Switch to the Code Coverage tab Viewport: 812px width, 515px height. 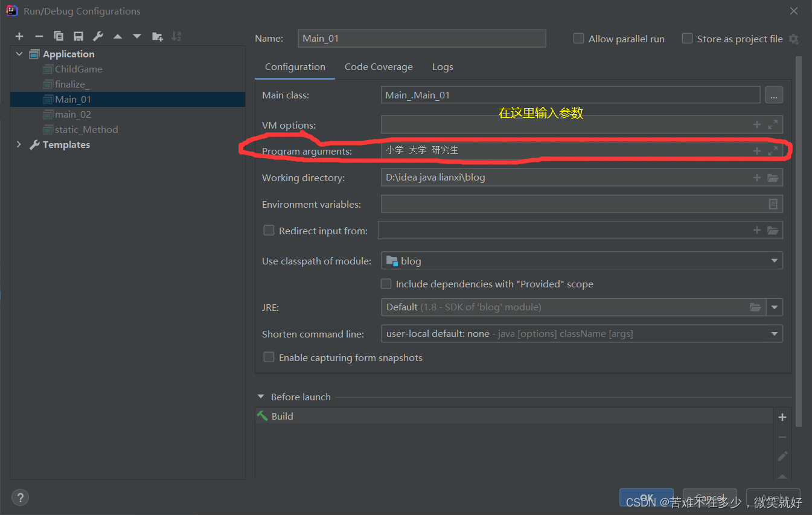(379, 66)
